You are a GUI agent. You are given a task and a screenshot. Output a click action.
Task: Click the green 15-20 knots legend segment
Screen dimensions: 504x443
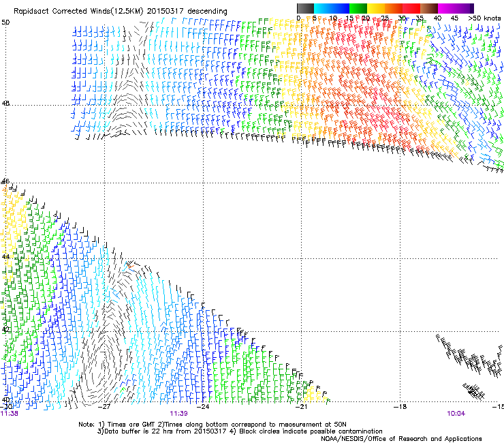tap(358, 8)
